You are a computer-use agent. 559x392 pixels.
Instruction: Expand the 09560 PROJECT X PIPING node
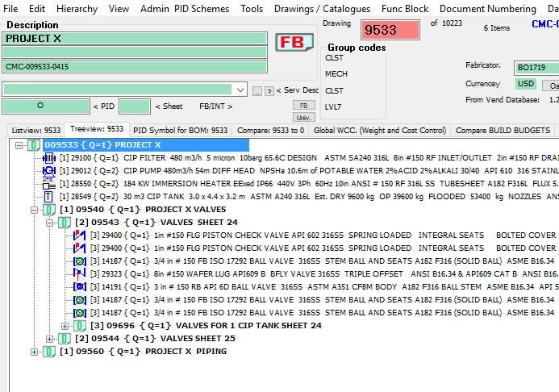[x=34, y=352]
